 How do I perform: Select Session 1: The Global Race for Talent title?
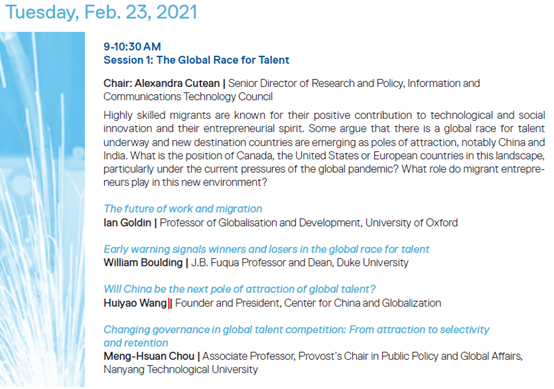[x=196, y=60]
